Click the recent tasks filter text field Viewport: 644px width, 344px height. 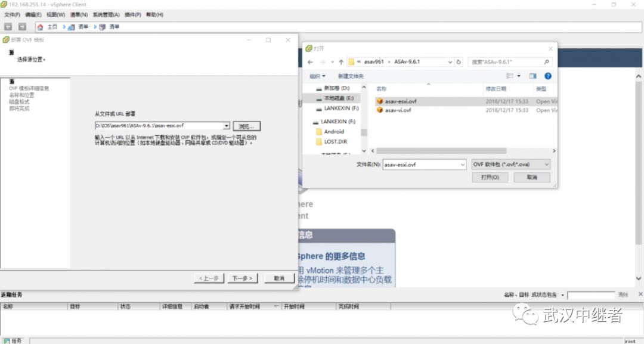click(x=591, y=295)
